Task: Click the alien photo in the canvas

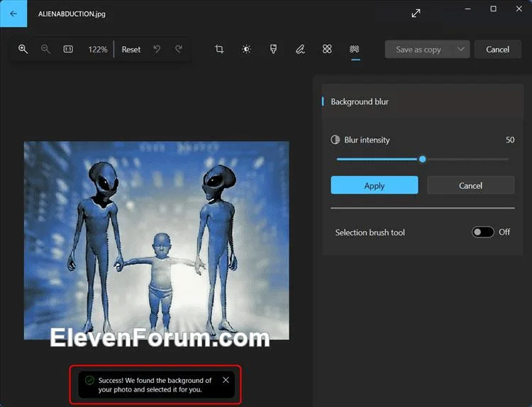Action: click(x=157, y=240)
